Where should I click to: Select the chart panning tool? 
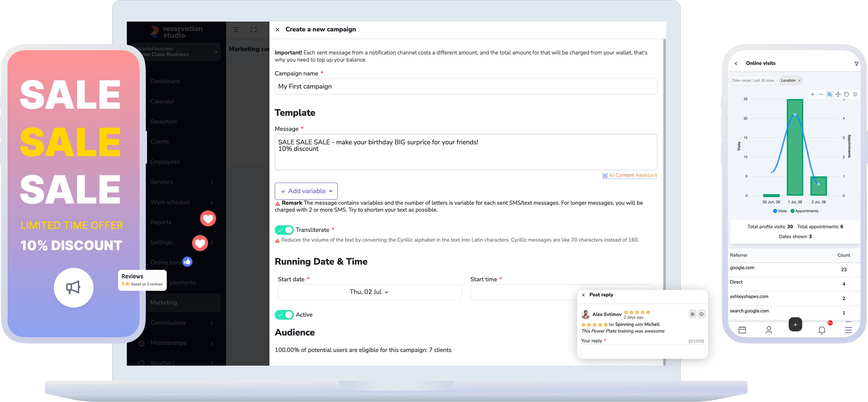(838, 95)
